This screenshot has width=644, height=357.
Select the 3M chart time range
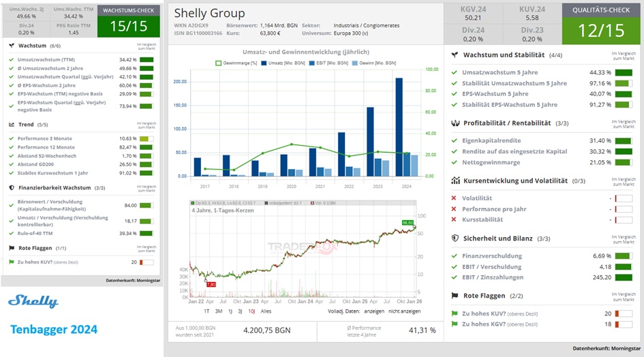click(x=219, y=311)
